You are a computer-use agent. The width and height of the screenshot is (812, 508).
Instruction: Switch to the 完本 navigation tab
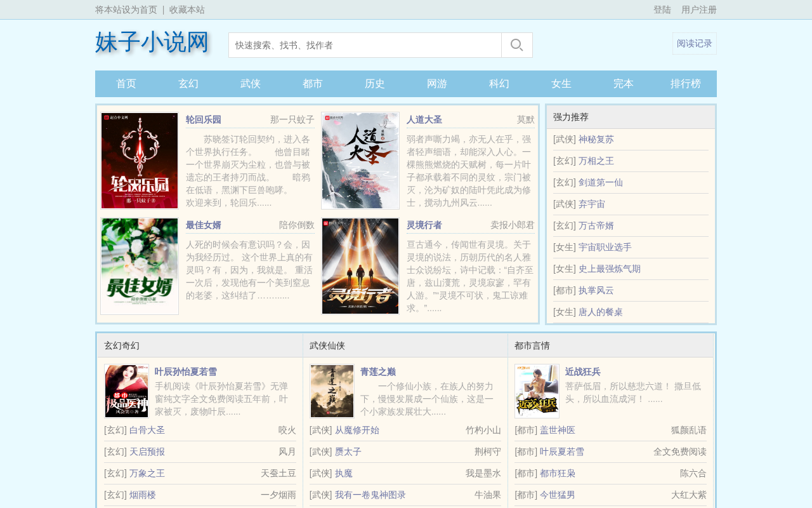pos(624,84)
